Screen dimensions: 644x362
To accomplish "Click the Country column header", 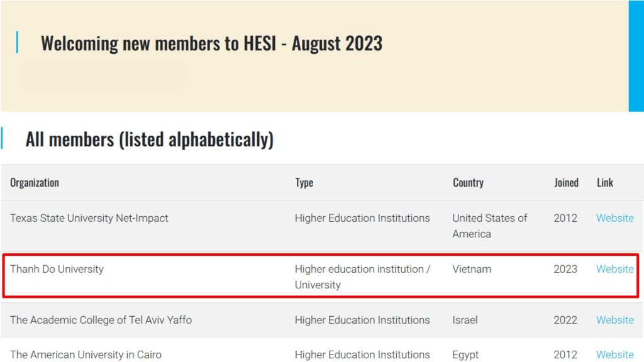I will click(x=468, y=183).
